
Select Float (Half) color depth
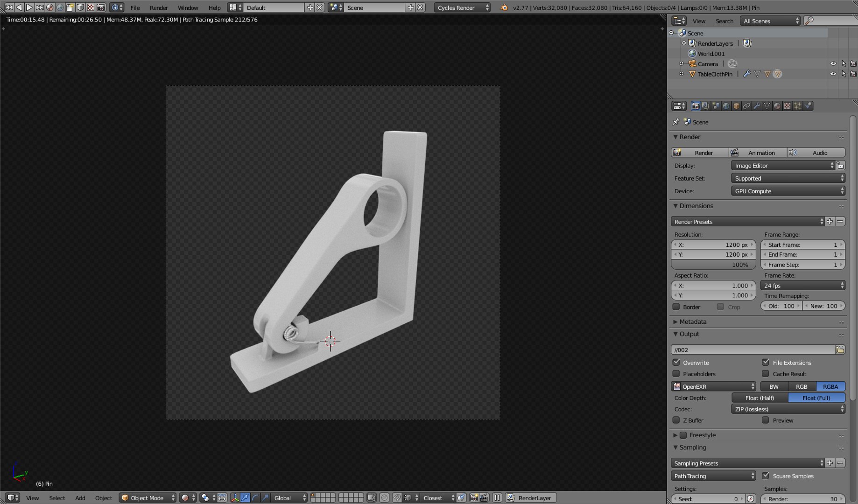[x=760, y=398]
